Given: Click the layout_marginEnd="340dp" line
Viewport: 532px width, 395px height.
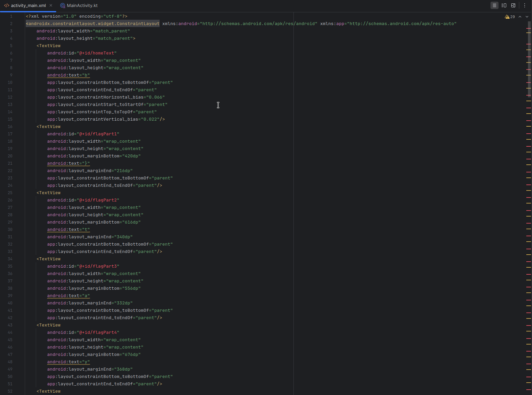Looking at the screenshot, I should (90, 237).
